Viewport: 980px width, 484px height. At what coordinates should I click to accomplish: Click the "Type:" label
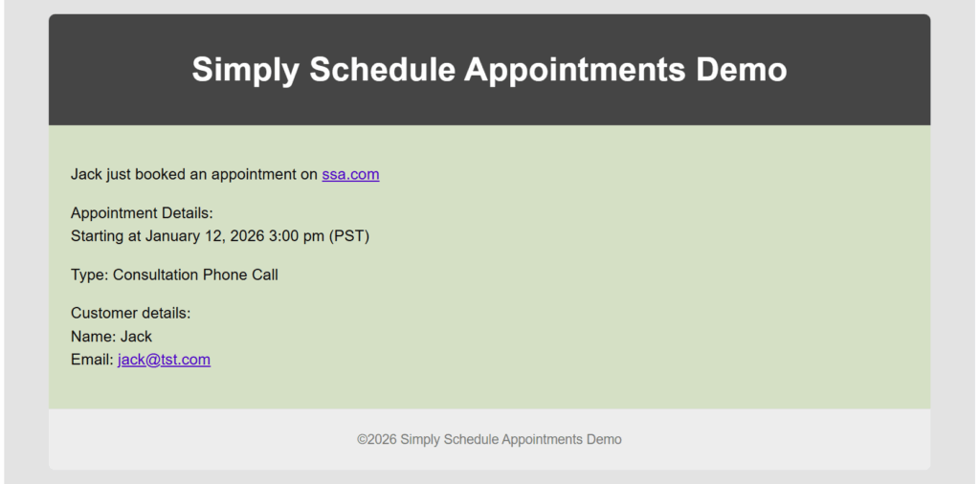pos(89,275)
